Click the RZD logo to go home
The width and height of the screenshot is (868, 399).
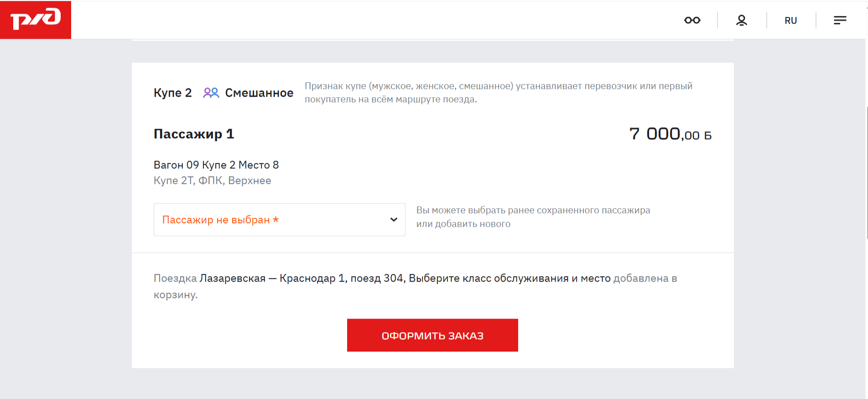point(36,20)
